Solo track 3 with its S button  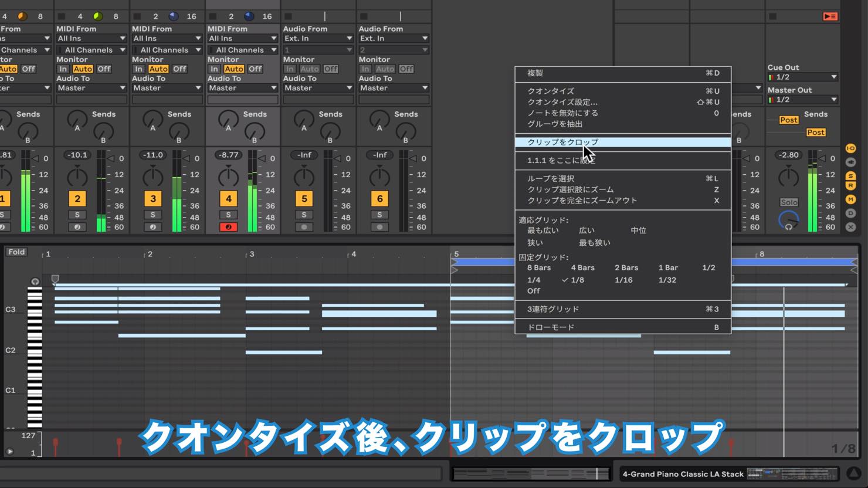pyautogui.click(x=152, y=215)
